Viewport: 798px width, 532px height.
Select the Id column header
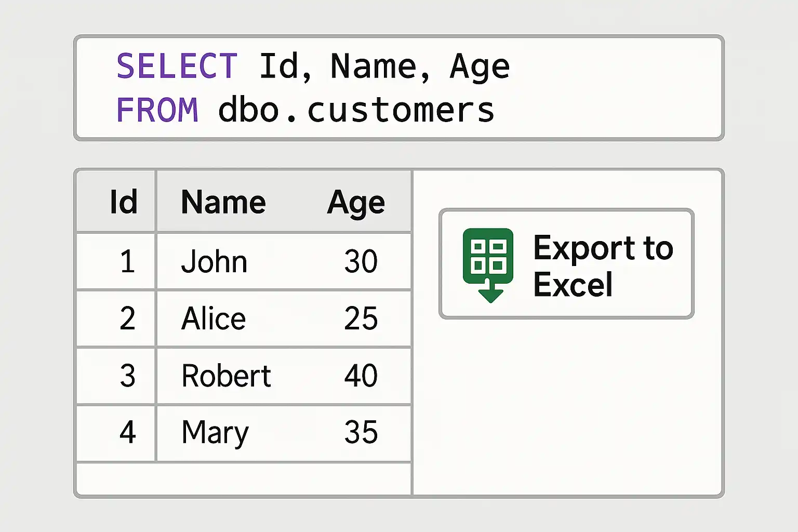pos(124,202)
